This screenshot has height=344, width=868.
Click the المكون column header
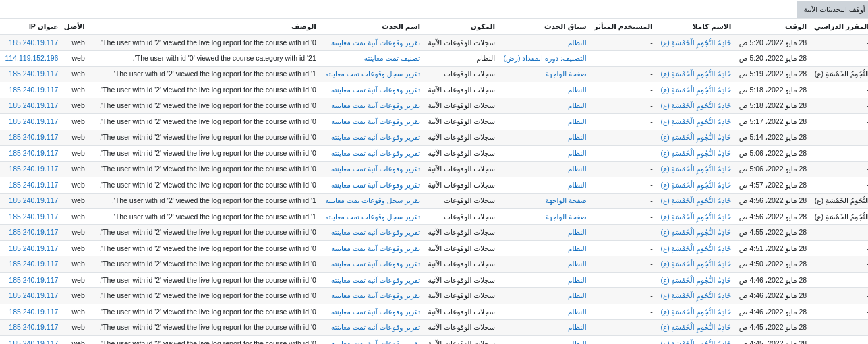tap(483, 26)
